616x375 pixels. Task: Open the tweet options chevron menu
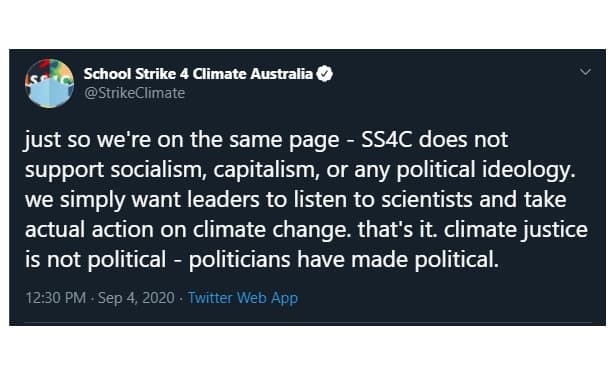585,72
